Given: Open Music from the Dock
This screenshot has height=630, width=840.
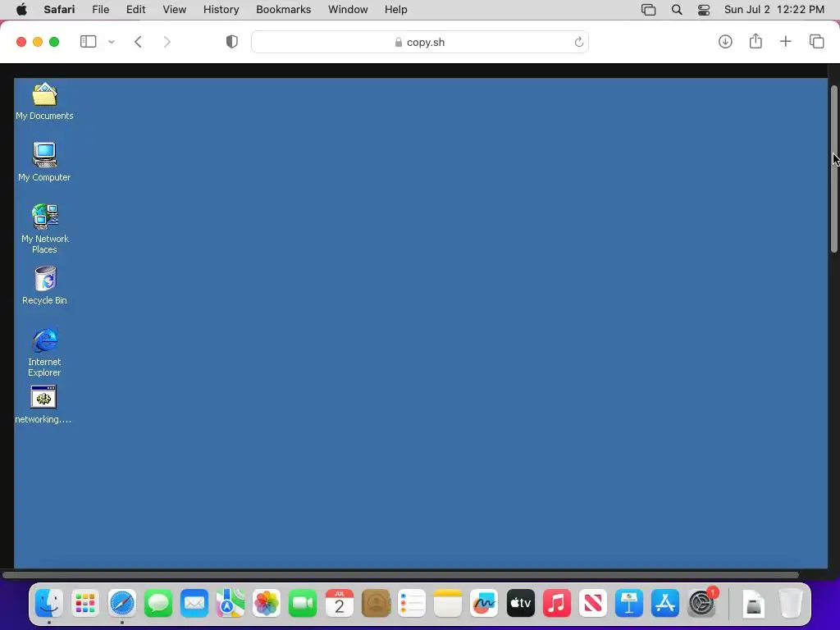Looking at the screenshot, I should tap(557, 604).
